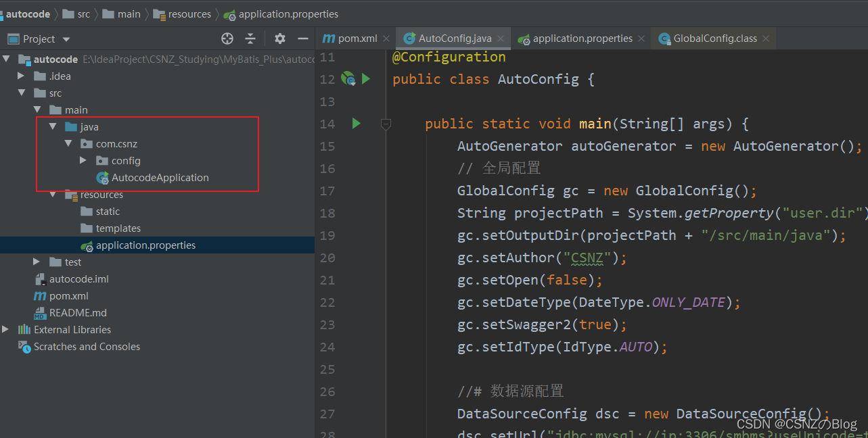This screenshot has width=868, height=438.
Task: Click the AutocodeApplication Spring class icon
Action: [x=103, y=178]
